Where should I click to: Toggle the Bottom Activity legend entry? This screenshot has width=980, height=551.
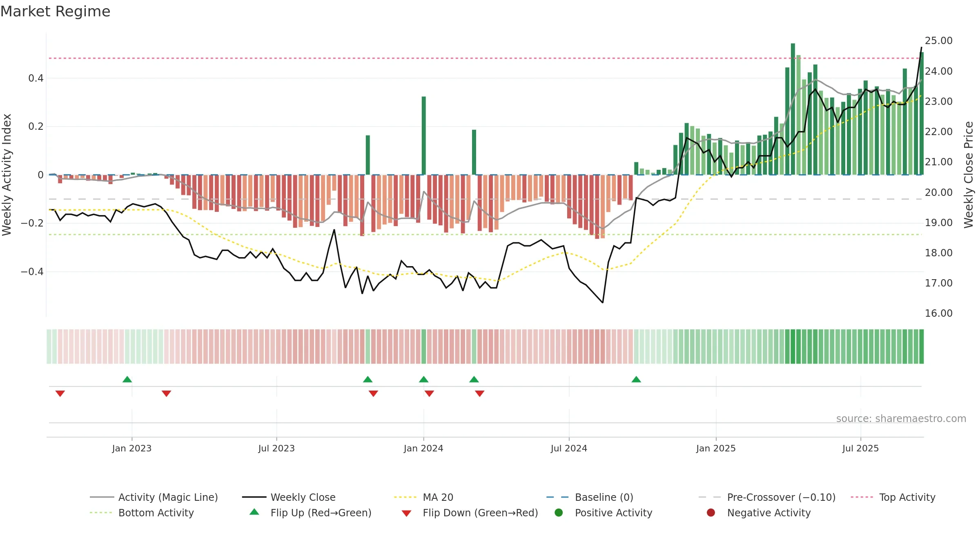tap(142, 513)
